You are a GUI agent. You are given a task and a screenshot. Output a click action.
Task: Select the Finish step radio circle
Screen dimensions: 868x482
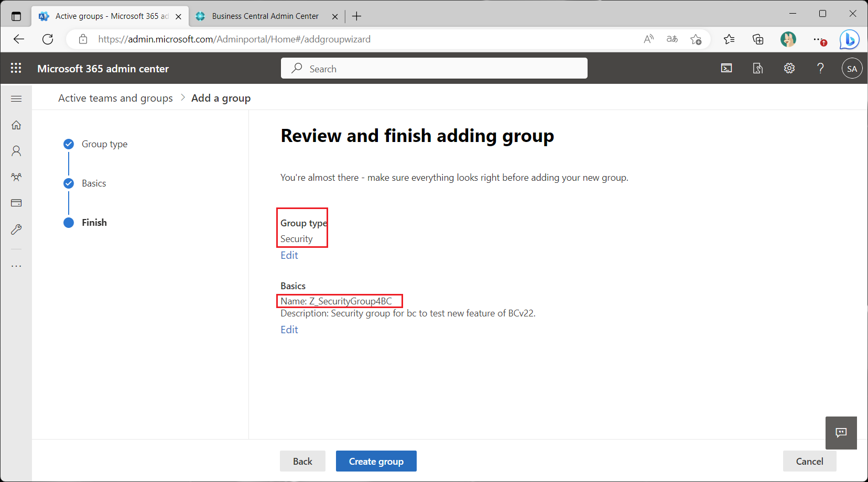click(69, 223)
